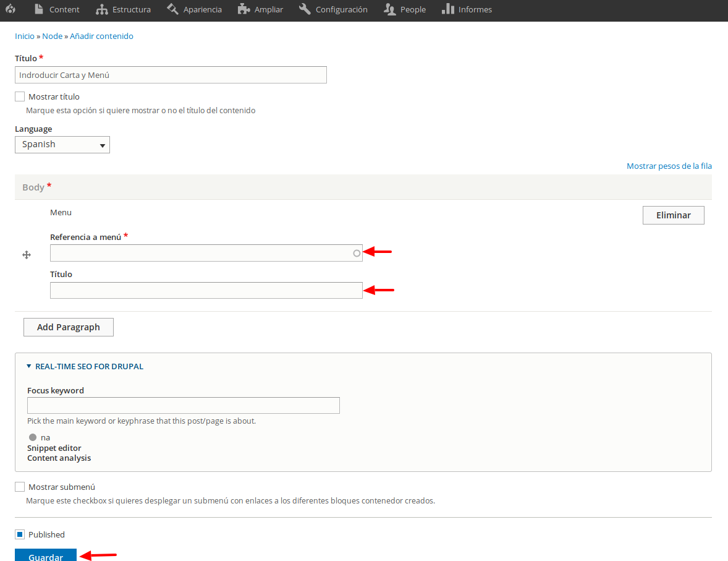
Task: Focus the Referencia a menú field
Action: pos(206,253)
